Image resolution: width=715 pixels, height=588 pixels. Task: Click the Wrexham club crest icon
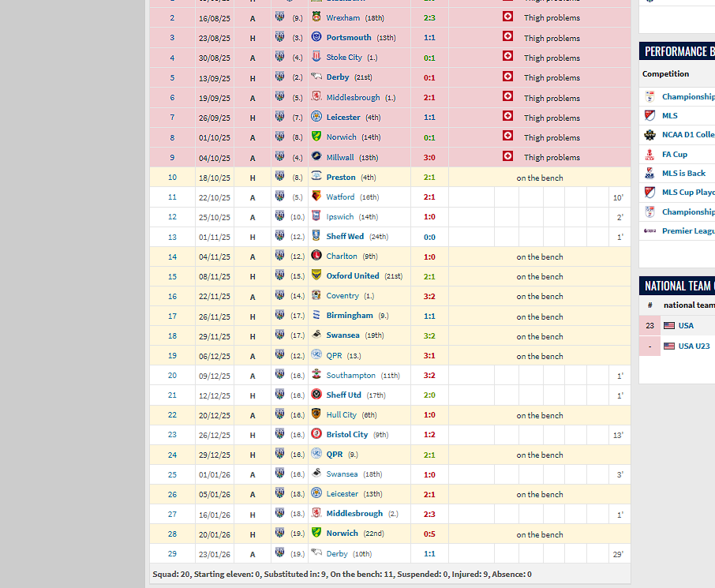point(316,17)
